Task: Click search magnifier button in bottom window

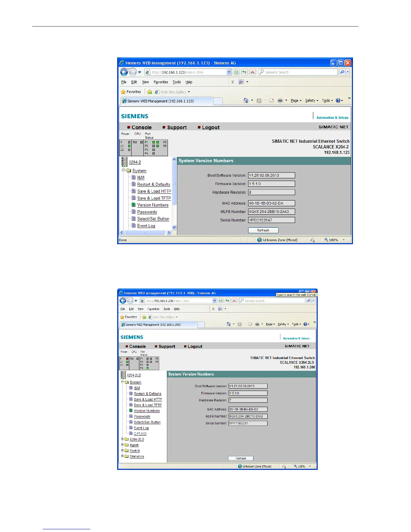Action: point(309,301)
